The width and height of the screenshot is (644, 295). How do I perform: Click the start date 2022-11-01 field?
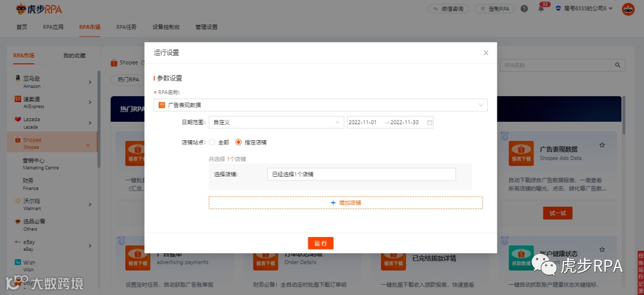click(x=363, y=122)
